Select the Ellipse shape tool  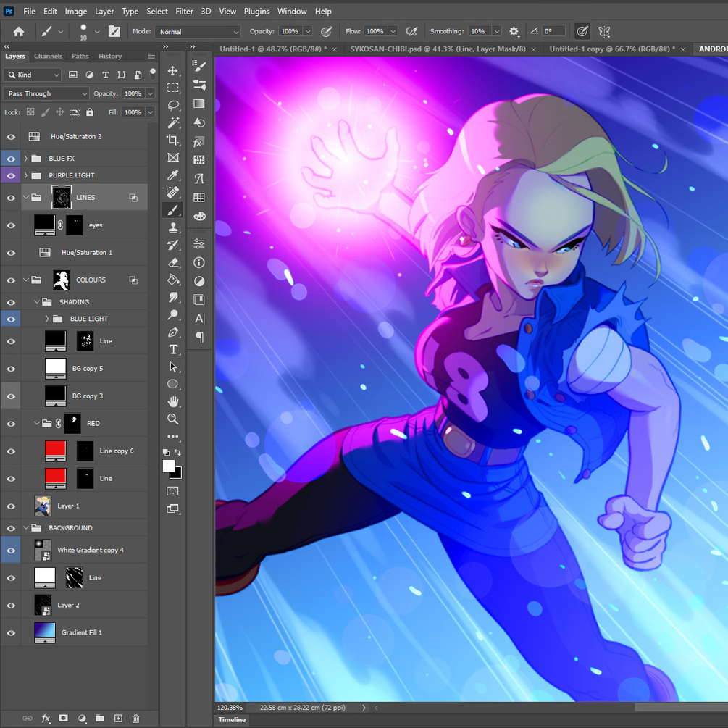(172, 384)
